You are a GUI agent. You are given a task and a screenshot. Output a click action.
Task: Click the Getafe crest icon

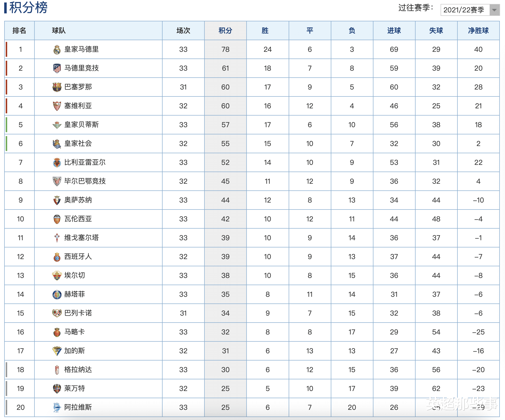pos(57,295)
